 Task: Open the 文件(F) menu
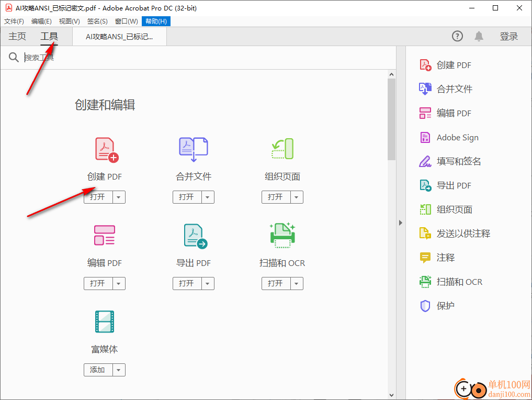coord(14,21)
